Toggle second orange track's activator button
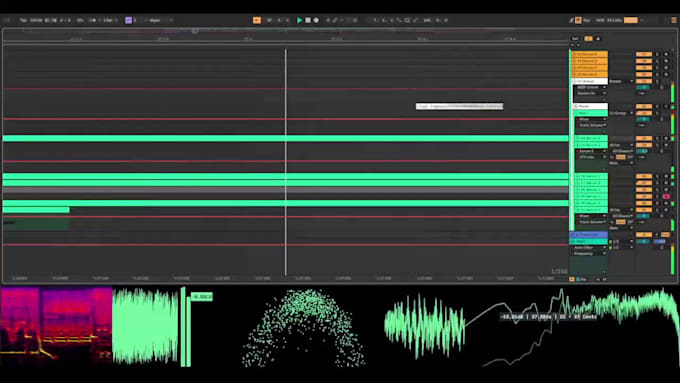 [x=644, y=61]
